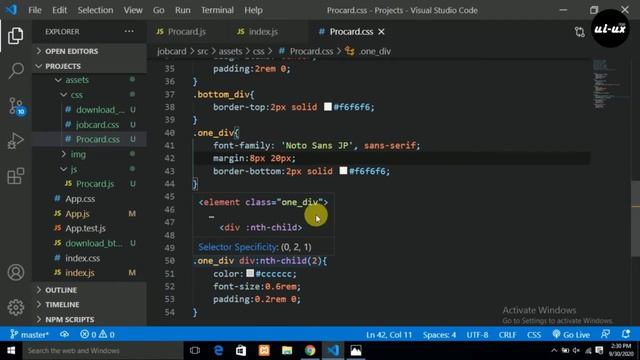
Task: Open Explorer more actions ellipsis
Action: click(x=129, y=31)
